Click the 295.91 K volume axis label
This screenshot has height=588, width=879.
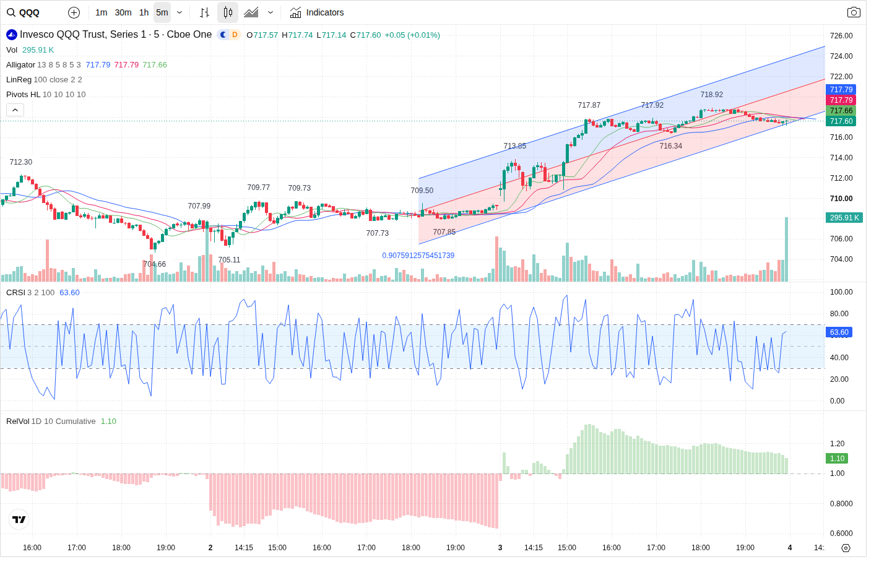click(x=844, y=218)
